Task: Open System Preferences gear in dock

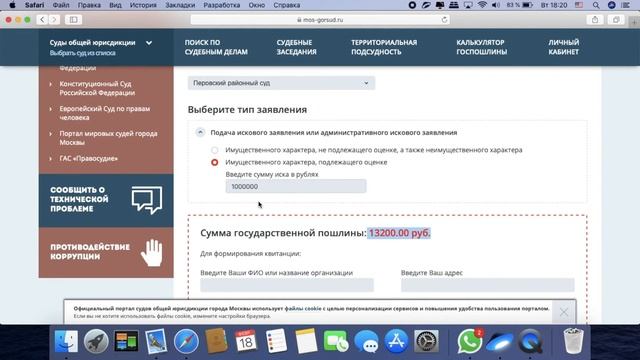Action: pyautogui.click(x=426, y=341)
